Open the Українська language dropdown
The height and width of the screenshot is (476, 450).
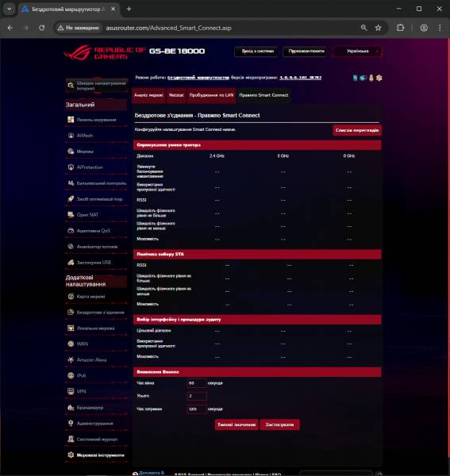click(x=358, y=52)
